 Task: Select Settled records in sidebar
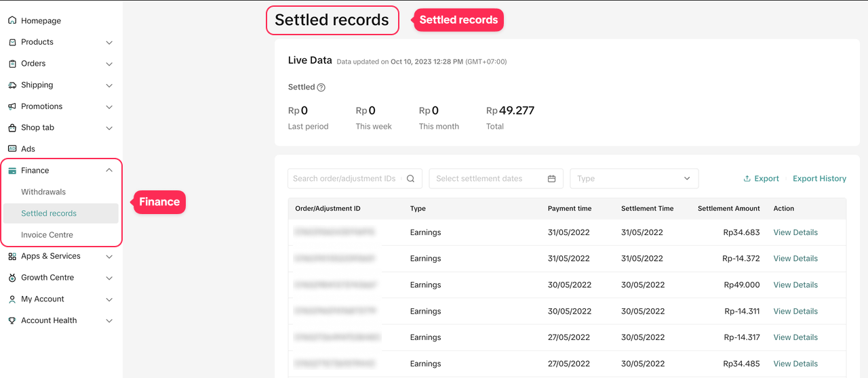click(x=49, y=213)
